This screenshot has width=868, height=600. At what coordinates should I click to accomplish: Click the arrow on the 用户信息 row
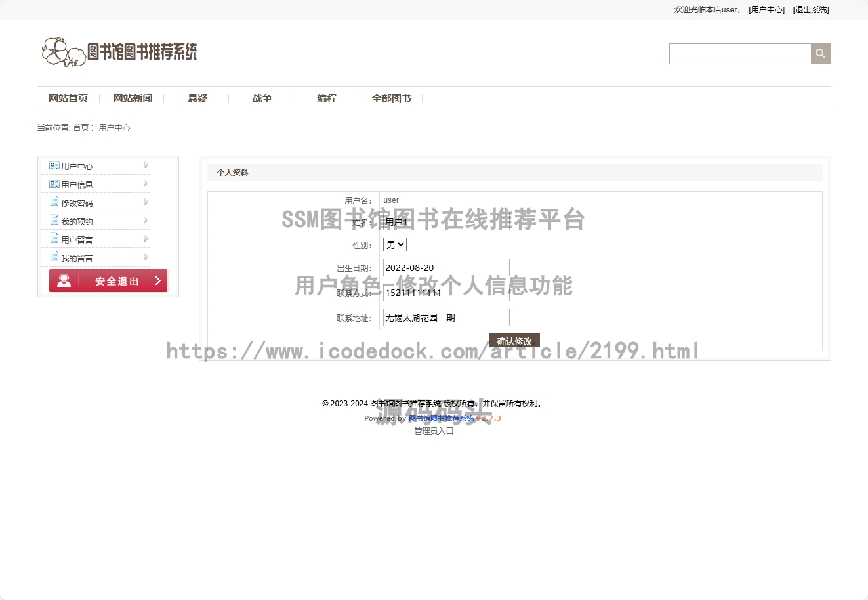(x=146, y=184)
